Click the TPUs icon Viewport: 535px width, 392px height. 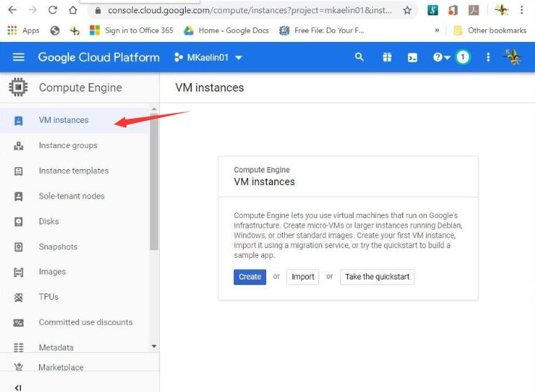(18, 298)
